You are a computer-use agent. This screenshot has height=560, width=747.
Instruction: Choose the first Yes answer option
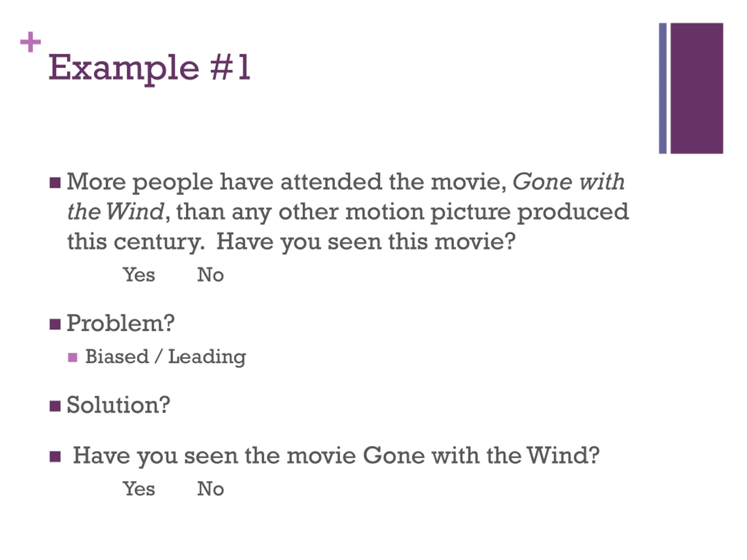139,274
